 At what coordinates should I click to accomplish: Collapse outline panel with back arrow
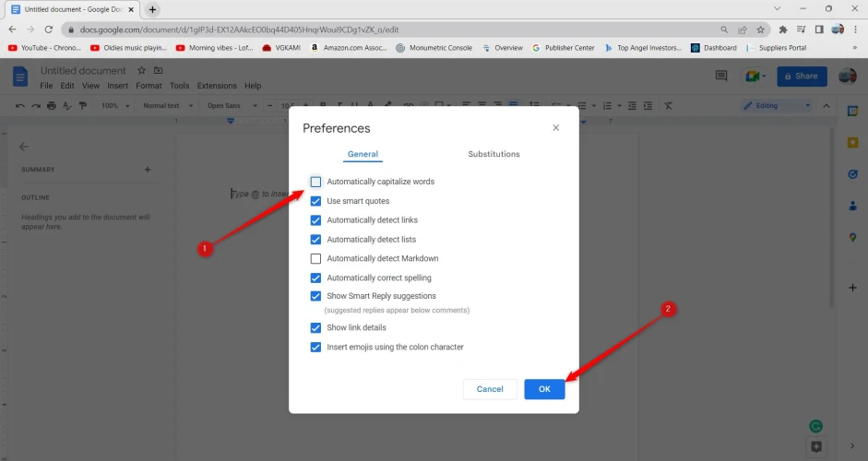click(24, 147)
